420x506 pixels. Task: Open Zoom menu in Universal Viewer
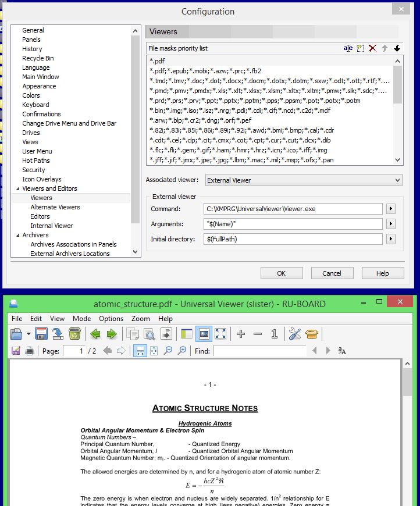click(x=140, y=319)
